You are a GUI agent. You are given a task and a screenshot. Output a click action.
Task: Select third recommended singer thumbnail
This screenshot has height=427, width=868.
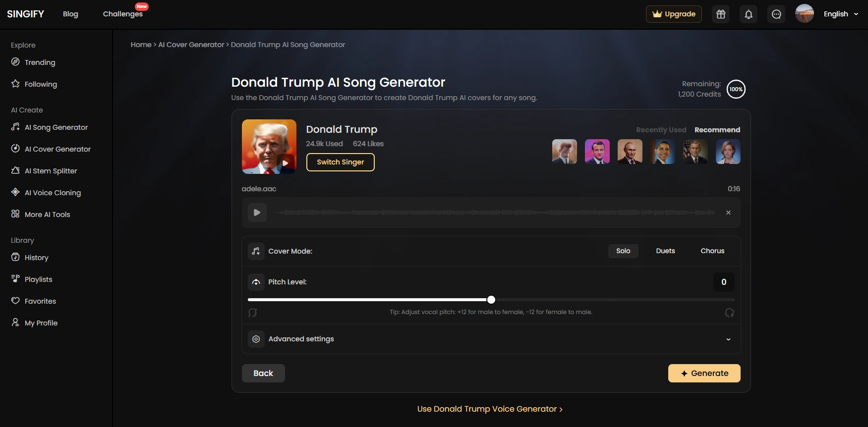point(630,152)
